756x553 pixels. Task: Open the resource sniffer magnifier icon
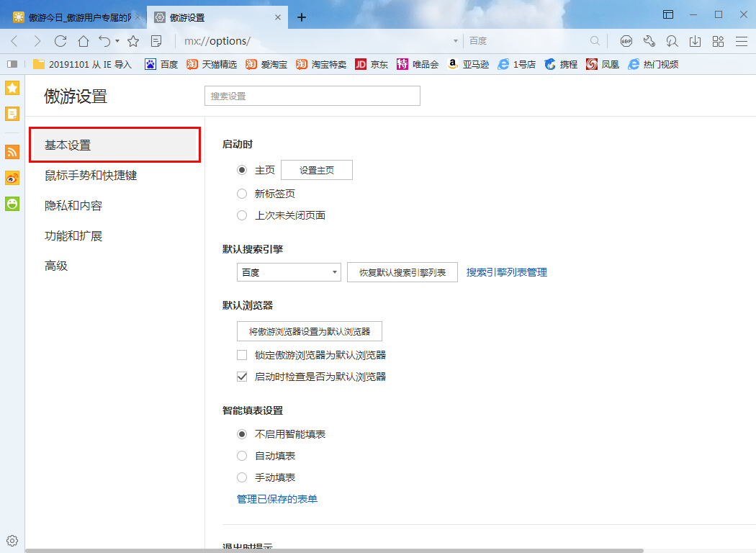(672, 42)
